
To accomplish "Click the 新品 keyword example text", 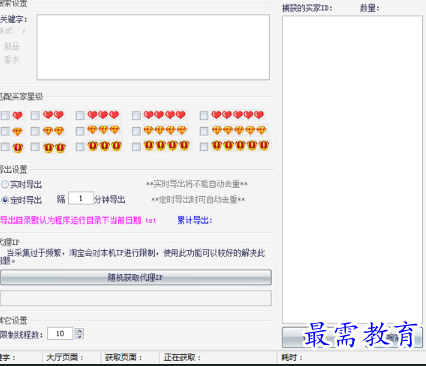I will [x=12, y=46].
